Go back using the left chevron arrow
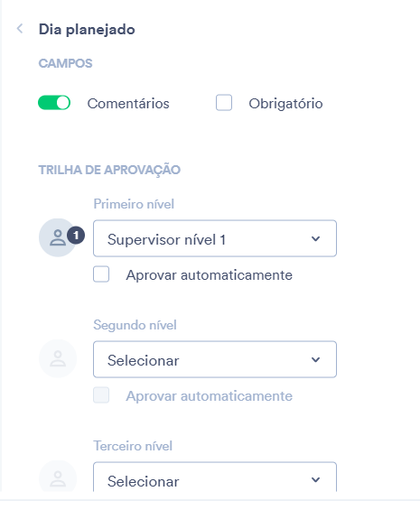The width and height of the screenshot is (420, 510). point(20,29)
